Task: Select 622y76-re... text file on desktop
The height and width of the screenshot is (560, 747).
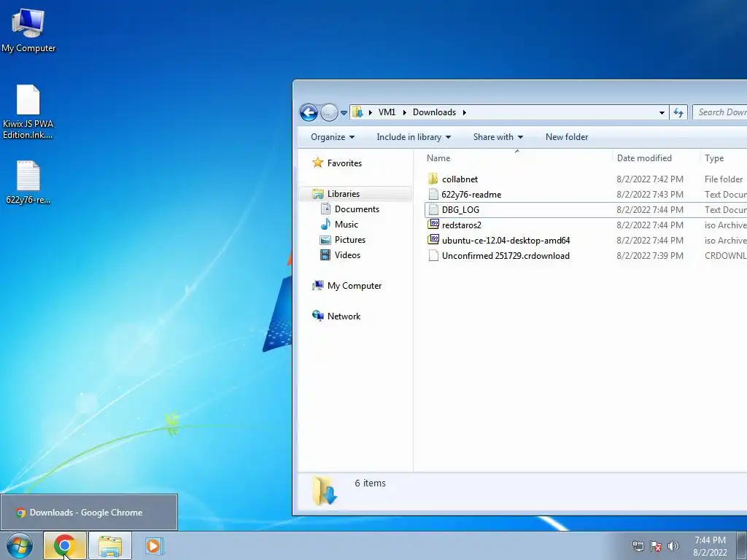Action: coord(28,182)
